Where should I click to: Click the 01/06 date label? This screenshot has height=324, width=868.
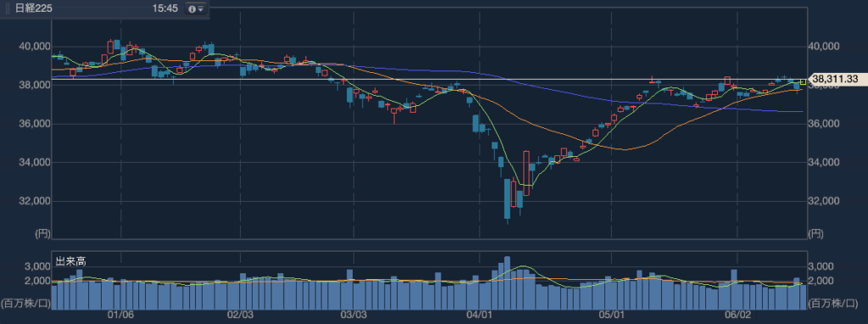[x=120, y=315]
